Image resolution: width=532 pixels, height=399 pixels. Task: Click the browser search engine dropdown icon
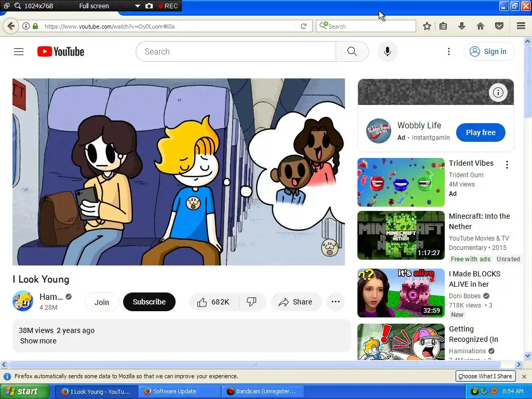tap(323, 26)
